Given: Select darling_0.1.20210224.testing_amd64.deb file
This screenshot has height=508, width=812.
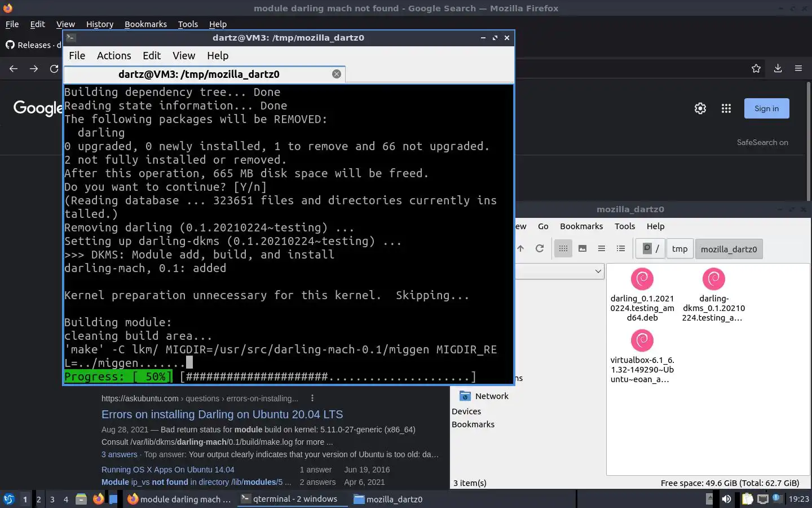Looking at the screenshot, I should pos(642,294).
